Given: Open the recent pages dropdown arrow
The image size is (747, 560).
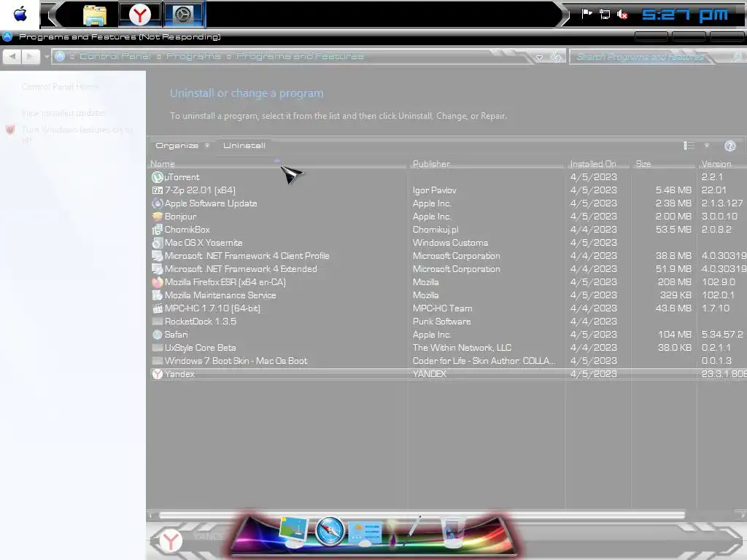Looking at the screenshot, I should pyautogui.click(x=46, y=57).
